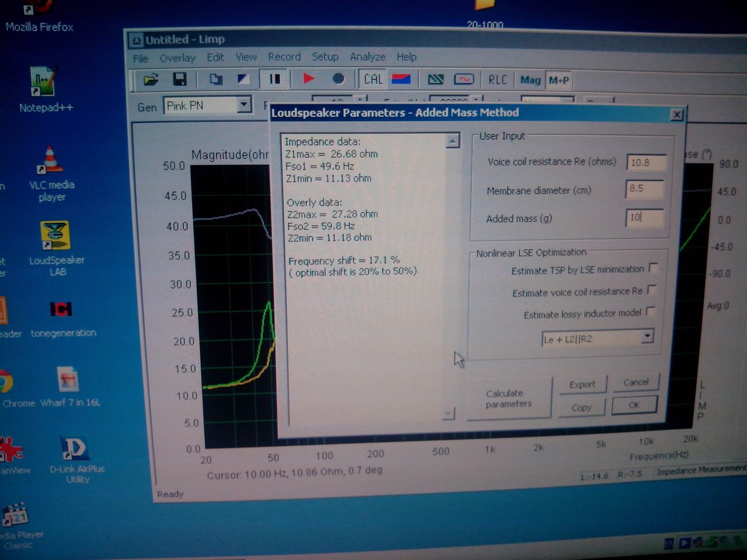Click the red sine wave icon
The width and height of the screenshot is (747, 560).
tap(464, 79)
